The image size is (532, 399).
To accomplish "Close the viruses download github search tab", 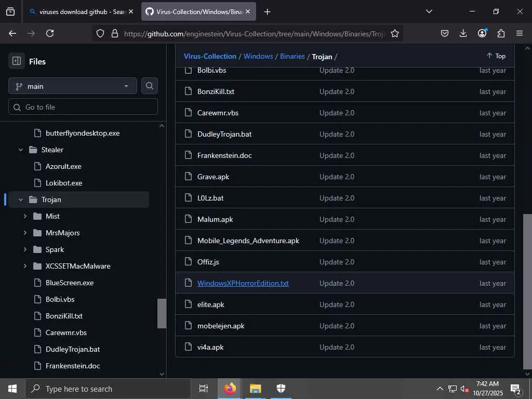I will (131, 11).
